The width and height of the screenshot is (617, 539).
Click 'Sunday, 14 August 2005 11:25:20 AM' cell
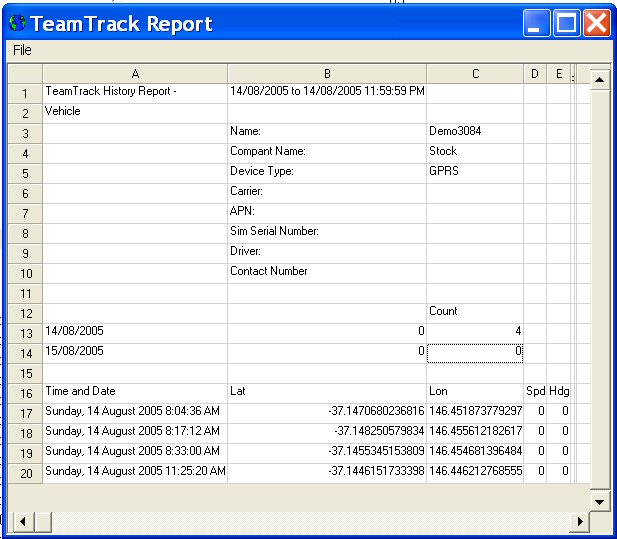[135, 473]
